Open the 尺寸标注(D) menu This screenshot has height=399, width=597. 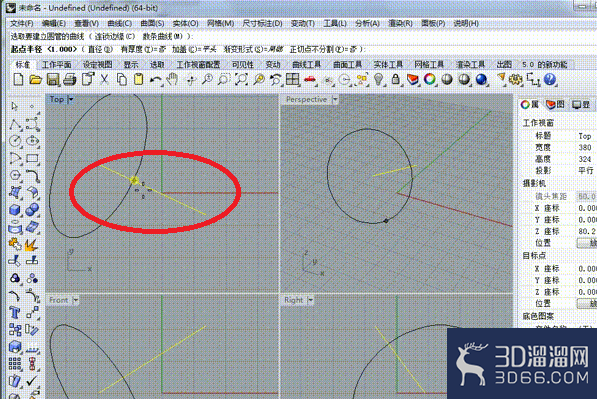pyautogui.click(x=262, y=24)
